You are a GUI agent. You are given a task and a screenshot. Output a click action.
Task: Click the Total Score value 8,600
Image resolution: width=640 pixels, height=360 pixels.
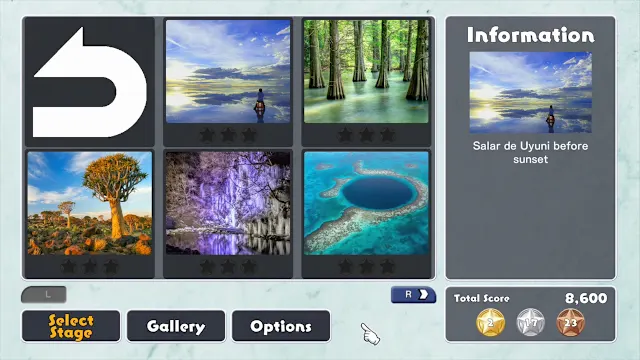pos(586,298)
